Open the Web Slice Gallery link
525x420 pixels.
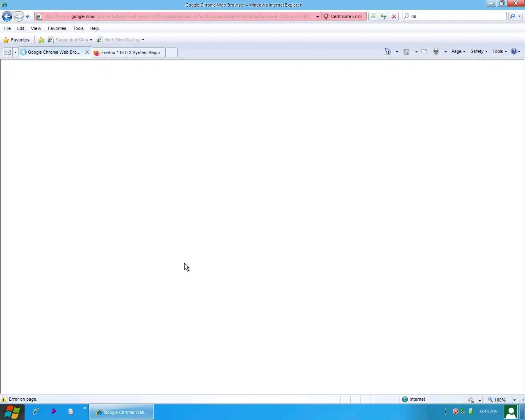click(x=120, y=40)
